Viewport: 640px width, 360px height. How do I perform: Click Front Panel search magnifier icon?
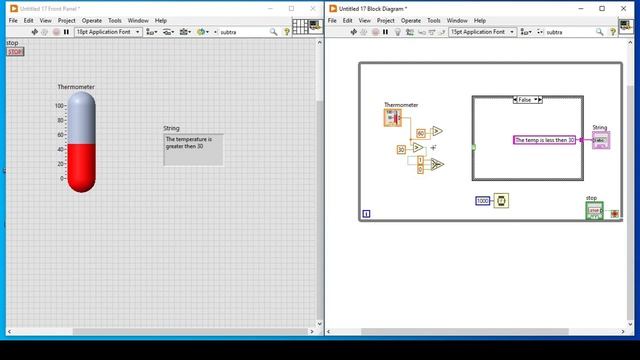point(273,32)
